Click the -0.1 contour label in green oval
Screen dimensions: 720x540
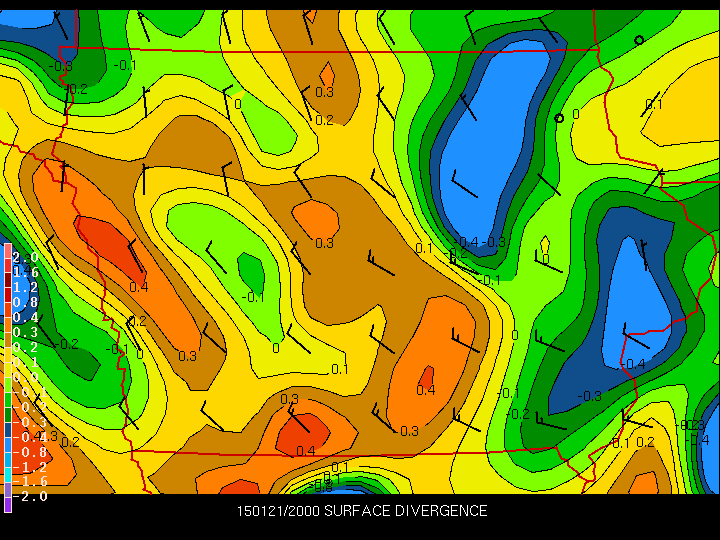coord(254,297)
